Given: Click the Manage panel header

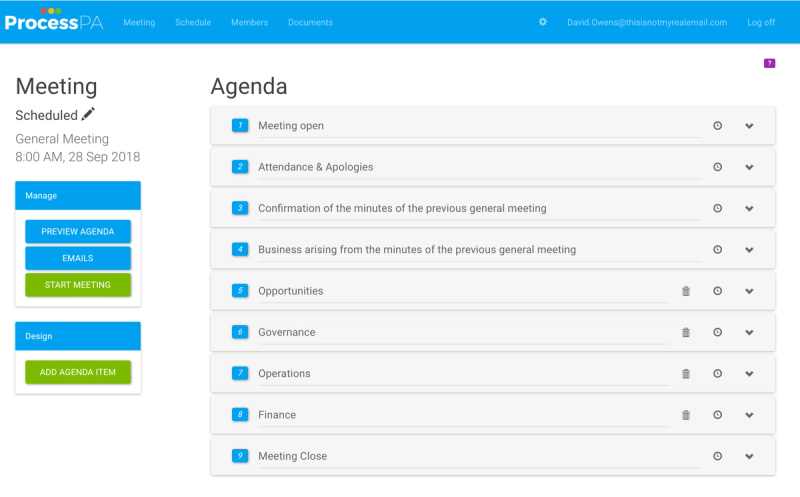Looking at the screenshot, I should 78,195.
